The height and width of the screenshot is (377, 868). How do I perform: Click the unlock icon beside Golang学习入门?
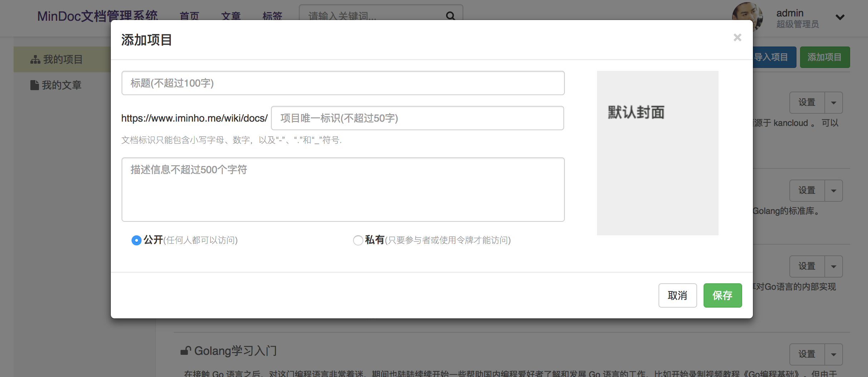coord(186,351)
